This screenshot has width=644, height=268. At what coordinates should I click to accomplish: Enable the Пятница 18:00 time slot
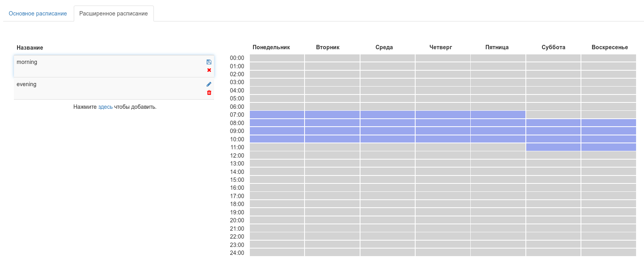[x=498, y=204]
